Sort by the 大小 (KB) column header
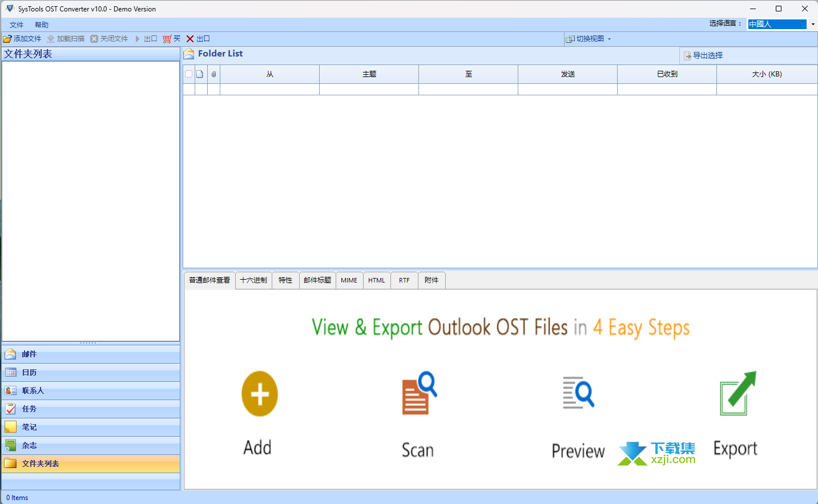The width and height of the screenshot is (818, 504). tap(767, 74)
